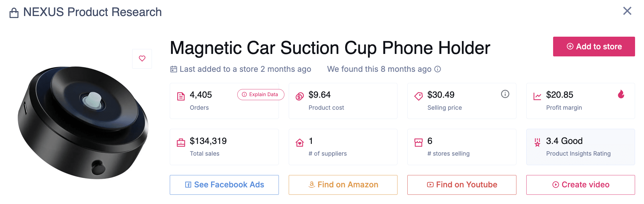Click the stores selling storefront icon
The image size is (644, 204).
(418, 143)
